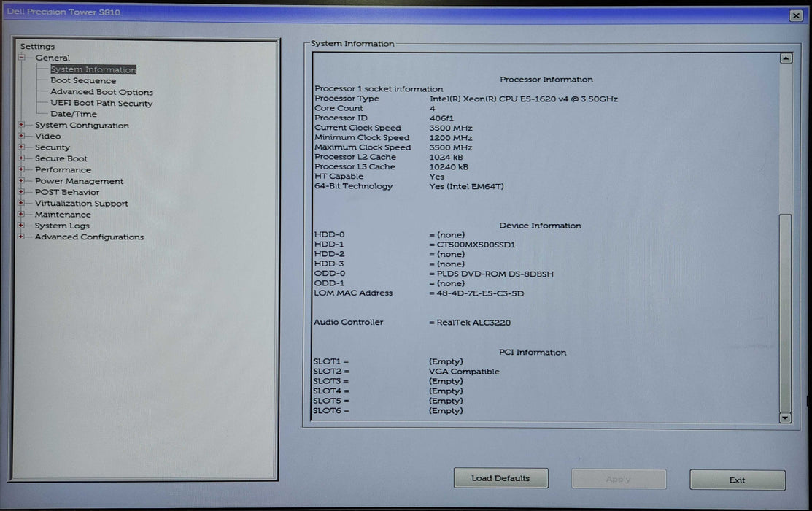Click the scroll down arrow
Image resolution: width=812 pixels, height=511 pixels.
click(786, 418)
